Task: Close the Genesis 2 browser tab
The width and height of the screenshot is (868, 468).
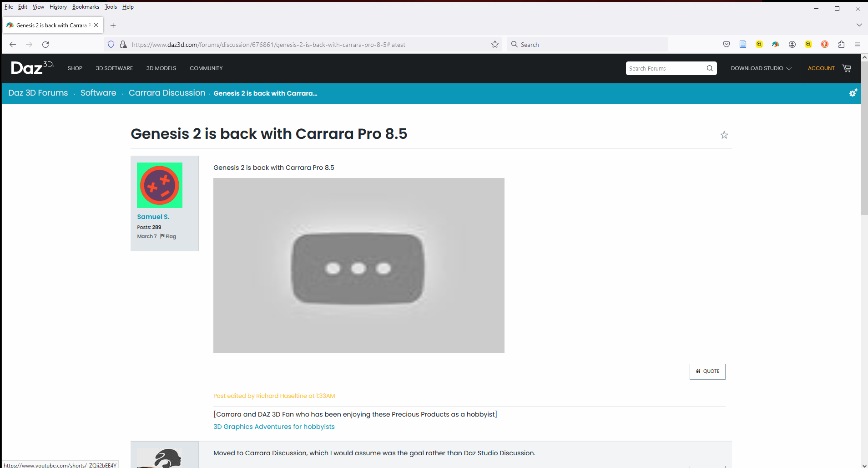Action: click(96, 25)
